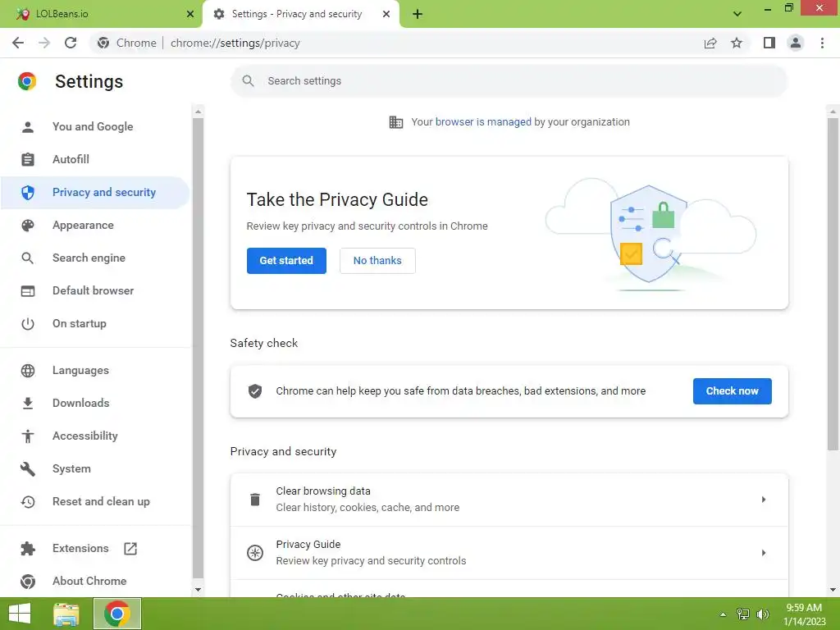The height and width of the screenshot is (630, 840).
Task: Click the URL chrome://settings/privacy
Action: [x=235, y=43]
